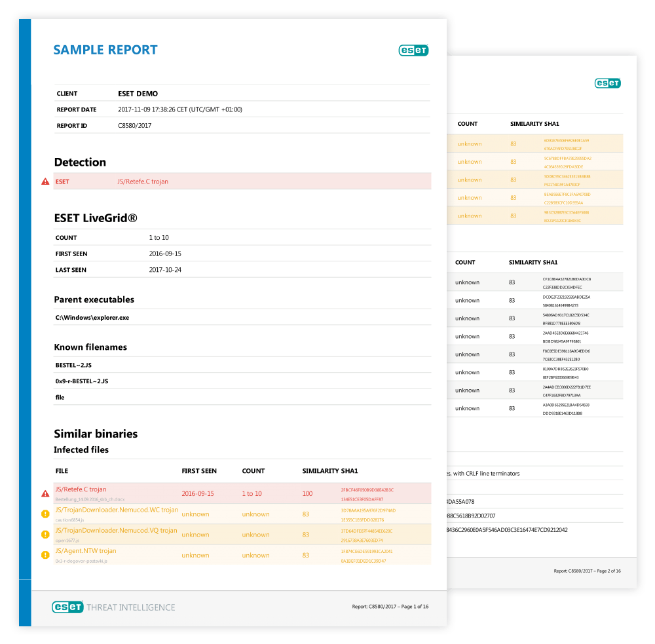Click the SIMILARITY SHA1 header in Infected files
Image resolution: width=655 pixels, height=644 pixels.
[x=330, y=471]
